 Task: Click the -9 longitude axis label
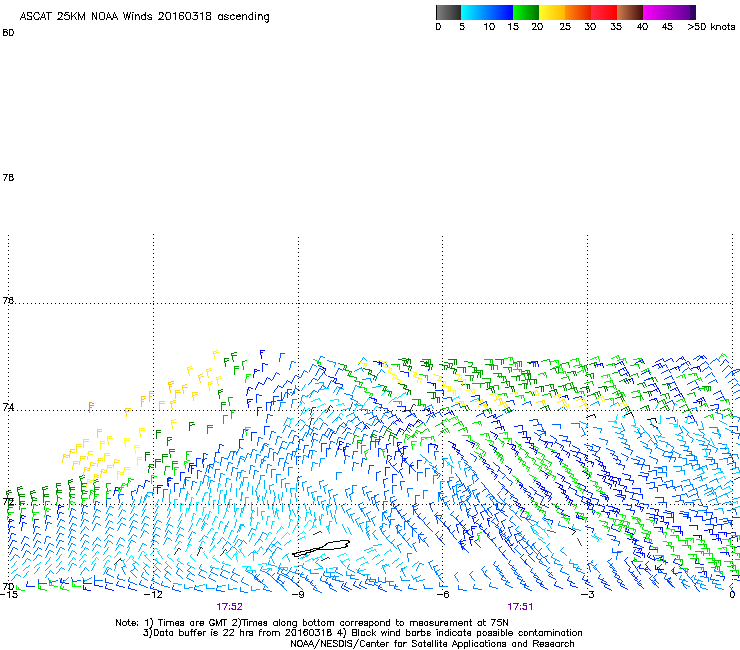tap(298, 594)
